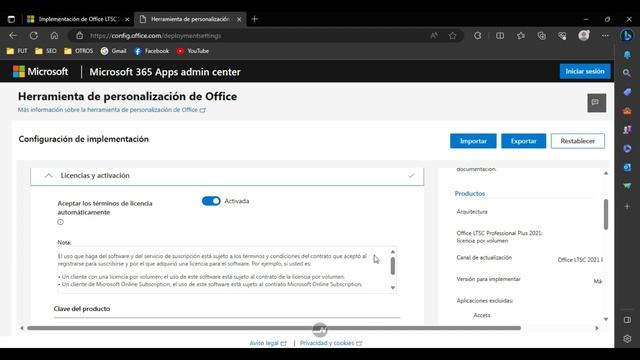Screen dimensions: 640x360
Task: Open the Collections icon
Action: [542, 36]
